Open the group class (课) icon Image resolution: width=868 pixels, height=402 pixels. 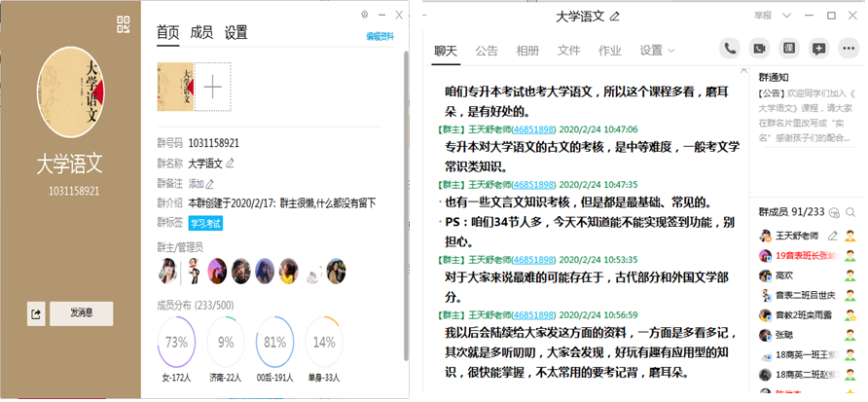[x=789, y=49]
